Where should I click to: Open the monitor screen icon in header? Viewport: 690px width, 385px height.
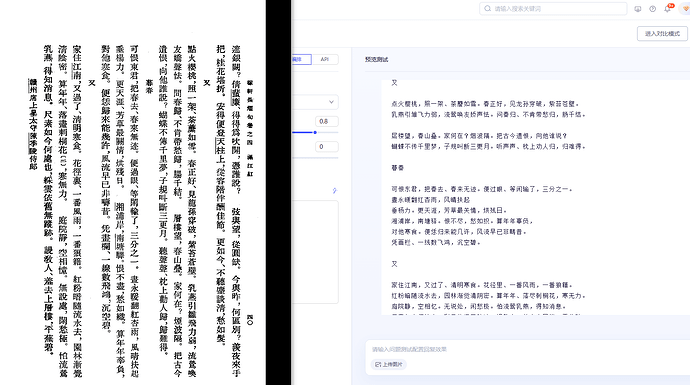pyautogui.click(x=638, y=9)
